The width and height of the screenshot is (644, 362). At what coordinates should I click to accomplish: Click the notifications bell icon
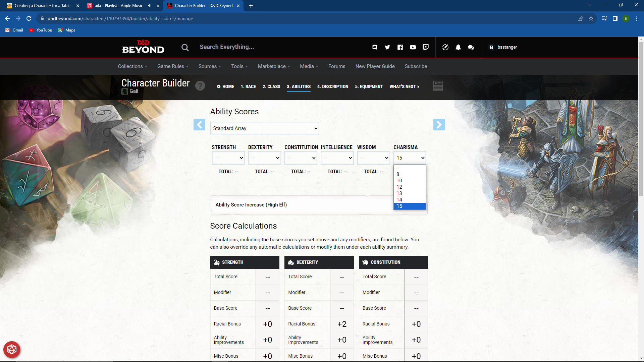pyautogui.click(x=458, y=47)
